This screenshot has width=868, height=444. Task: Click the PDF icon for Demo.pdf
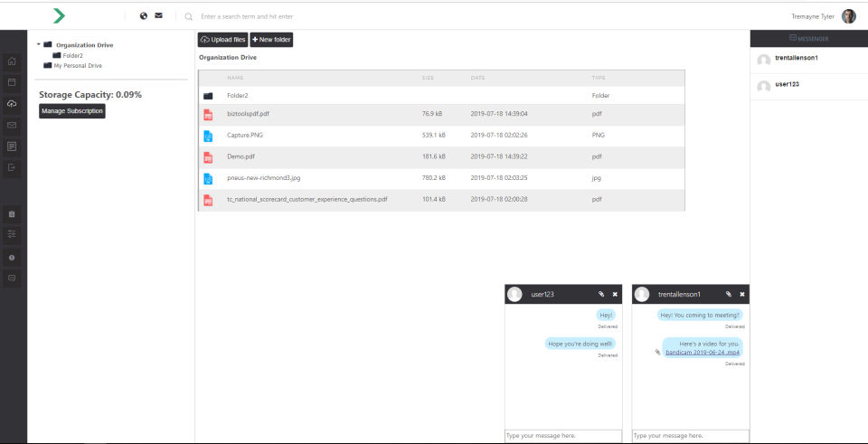(x=208, y=157)
